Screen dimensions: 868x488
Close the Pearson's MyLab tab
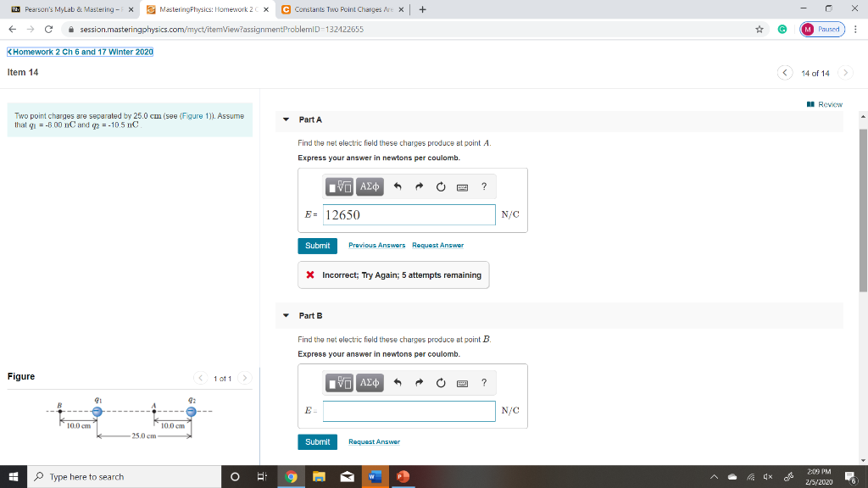pyautogui.click(x=131, y=9)
